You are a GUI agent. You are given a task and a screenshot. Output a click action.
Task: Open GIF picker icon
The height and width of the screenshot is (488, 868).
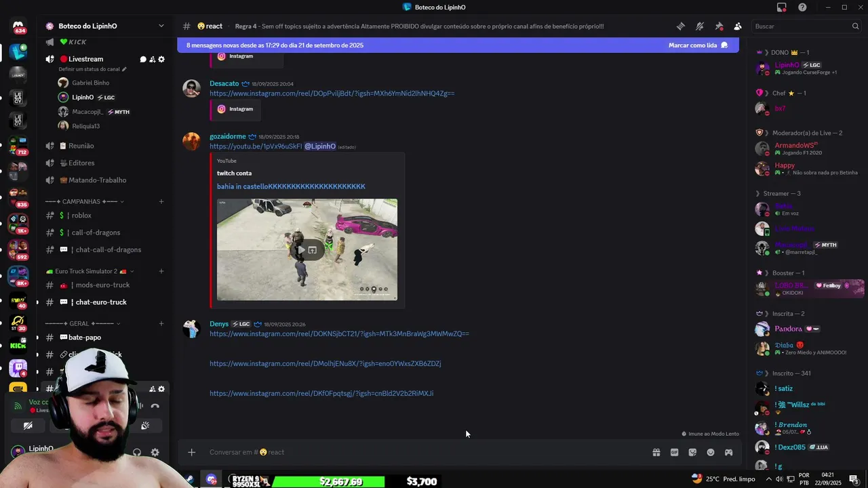coord(675,452)
